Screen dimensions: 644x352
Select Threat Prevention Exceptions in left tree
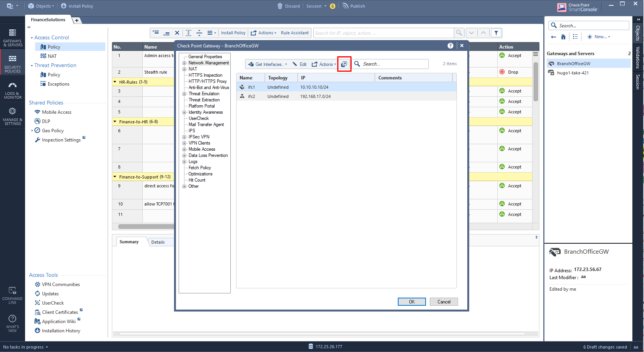[x=58, y=84]
